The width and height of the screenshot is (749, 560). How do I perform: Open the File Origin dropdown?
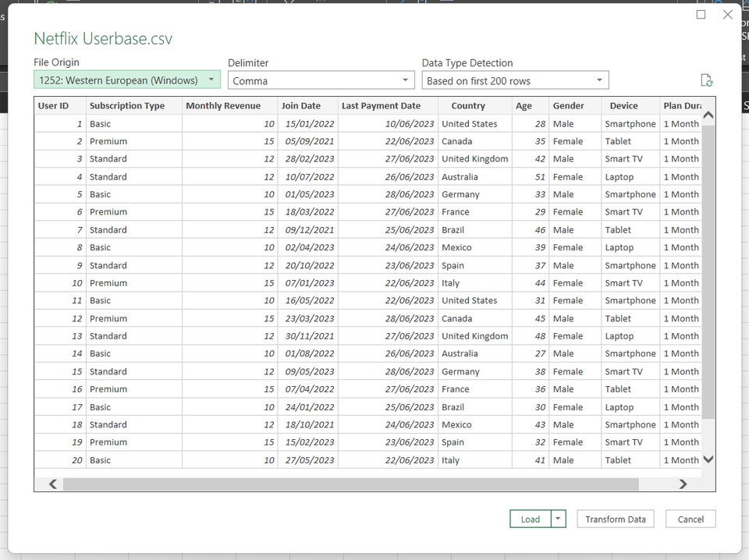127,80
